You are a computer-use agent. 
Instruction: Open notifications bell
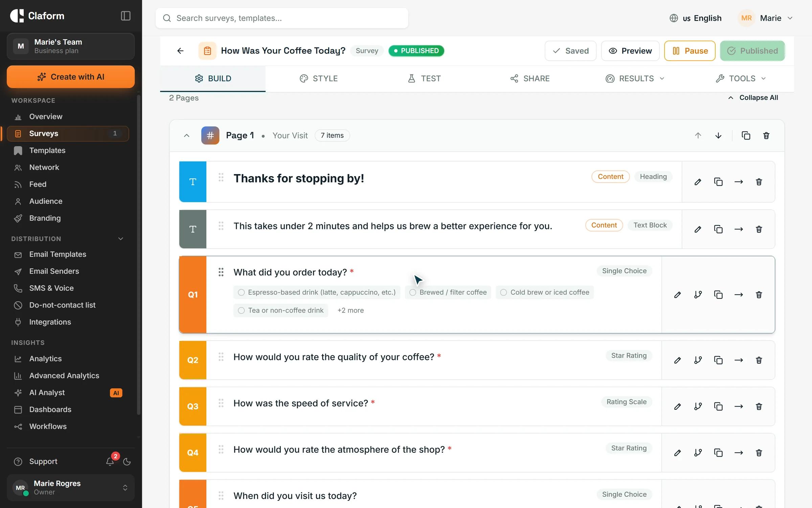click(110, 461)
